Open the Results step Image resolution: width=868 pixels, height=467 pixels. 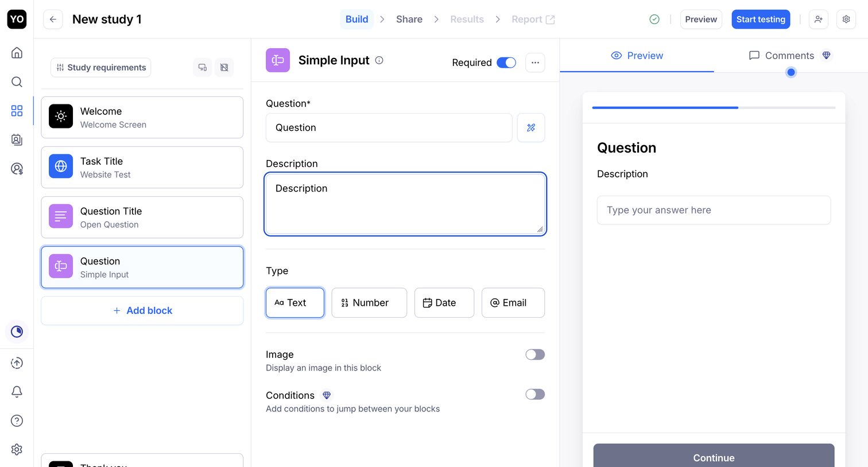(467, 19)
